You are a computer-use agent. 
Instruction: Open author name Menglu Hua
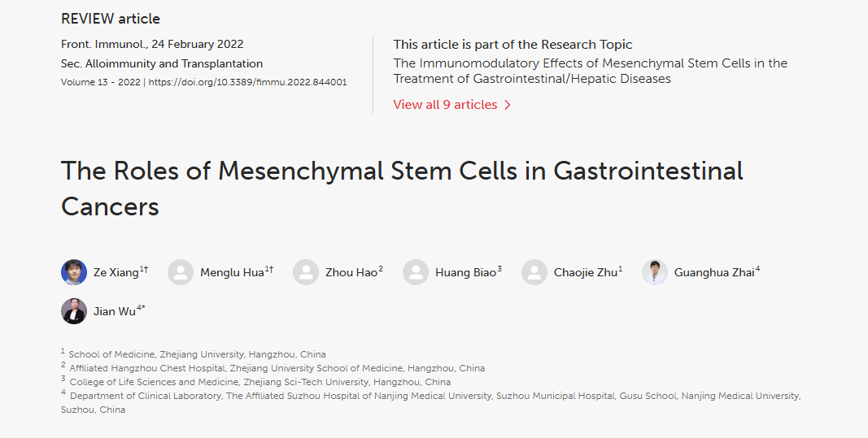[x=232, y=273]
